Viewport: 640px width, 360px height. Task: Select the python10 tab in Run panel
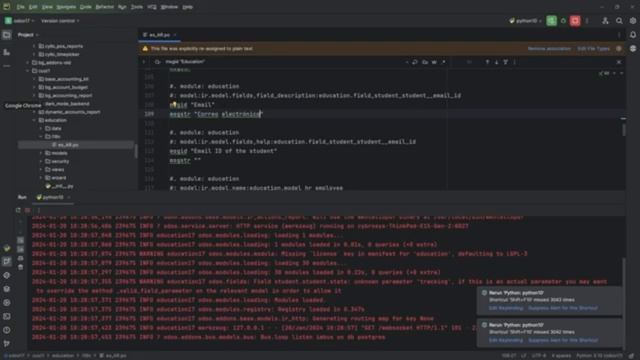tap(53, 198)
